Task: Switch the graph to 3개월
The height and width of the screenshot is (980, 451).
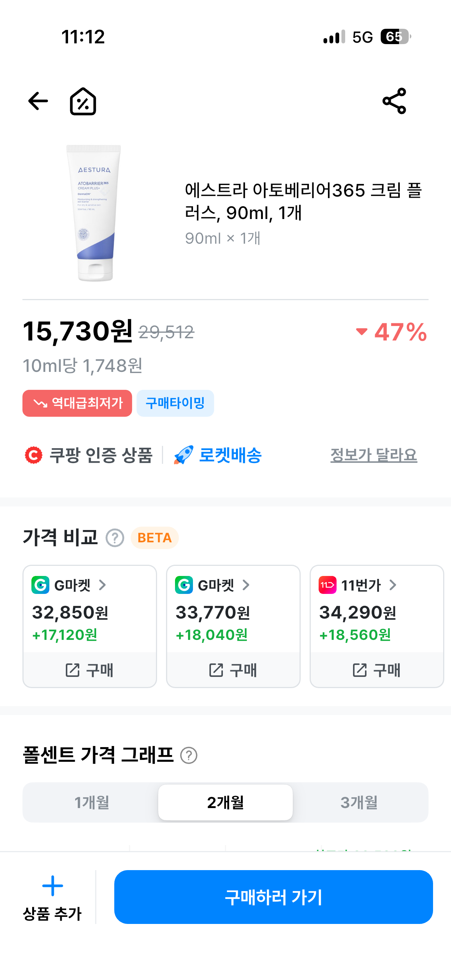Action: [x=359, y=802]
